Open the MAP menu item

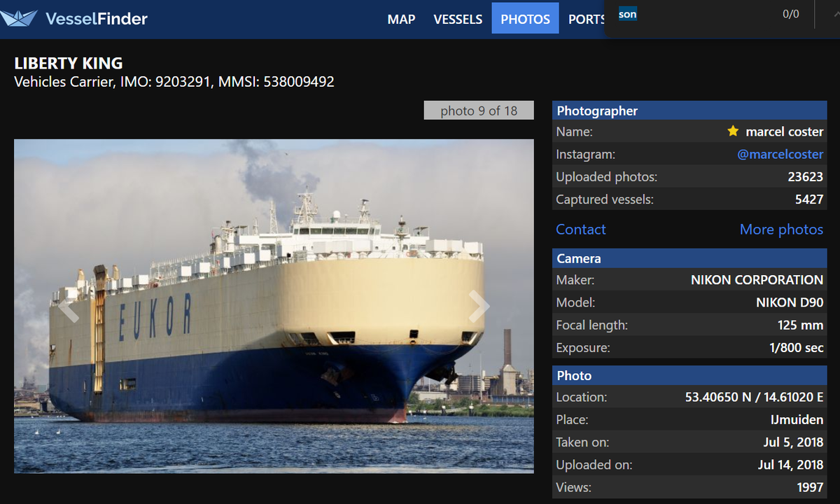401,19
